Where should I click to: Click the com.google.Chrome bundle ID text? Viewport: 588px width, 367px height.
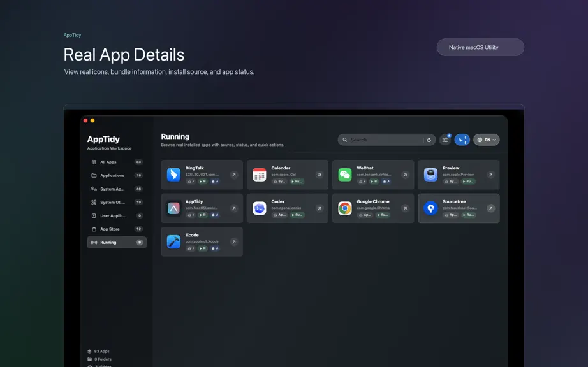tap(374, 208)
